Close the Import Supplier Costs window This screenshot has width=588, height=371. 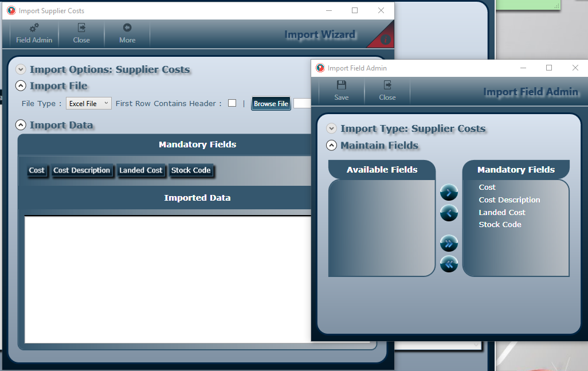pyautogui.click(x=381, y=10)
